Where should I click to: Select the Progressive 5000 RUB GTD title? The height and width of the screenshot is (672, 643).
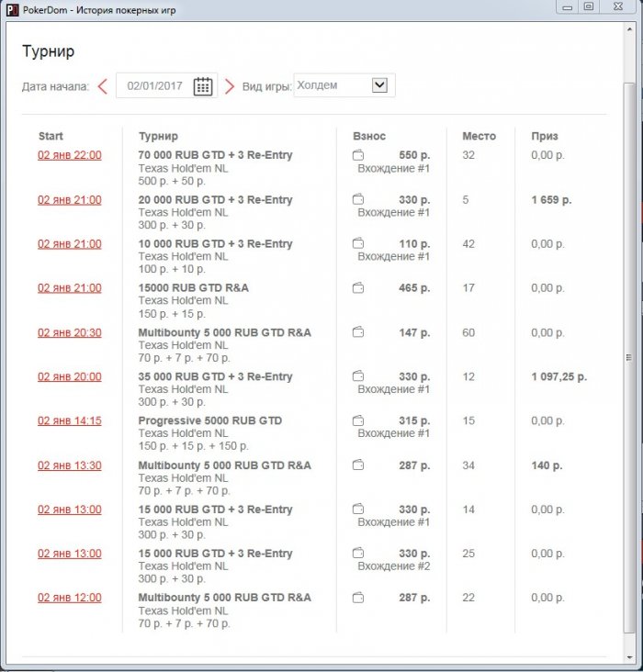(210, 420)
